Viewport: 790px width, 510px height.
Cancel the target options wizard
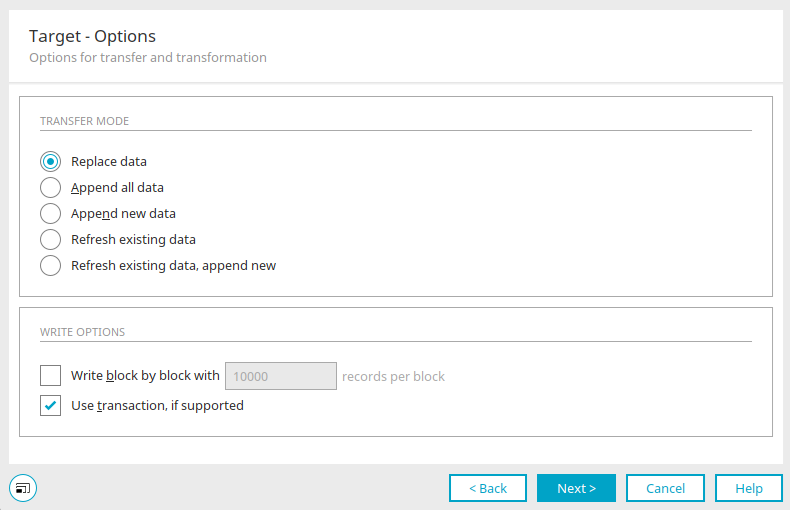click(665, 488)
